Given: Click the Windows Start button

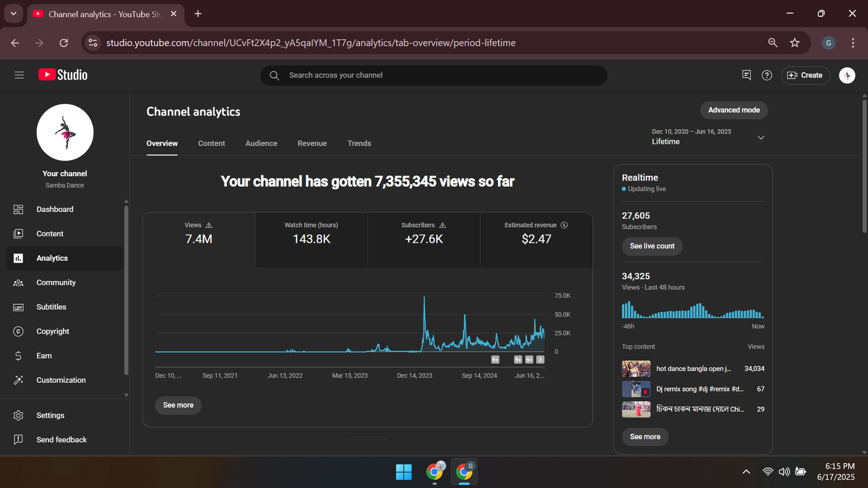Looking at the screenshot, I should tap(404, 472).
